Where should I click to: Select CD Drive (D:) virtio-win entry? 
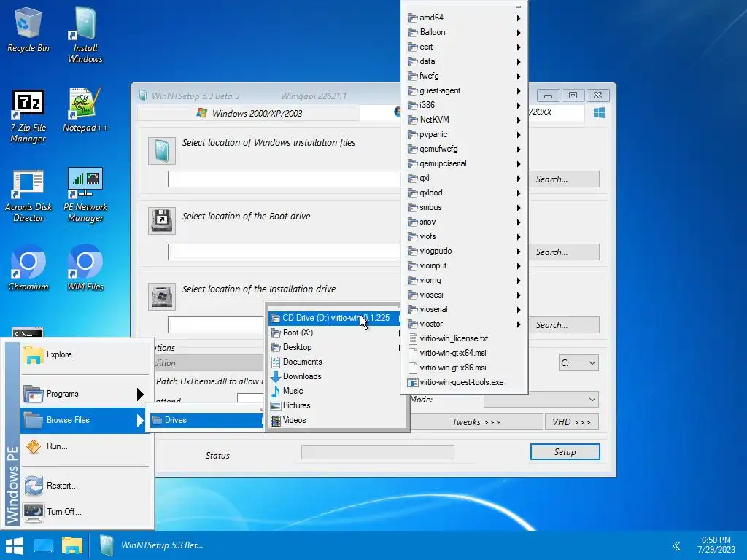click(336, 318)
